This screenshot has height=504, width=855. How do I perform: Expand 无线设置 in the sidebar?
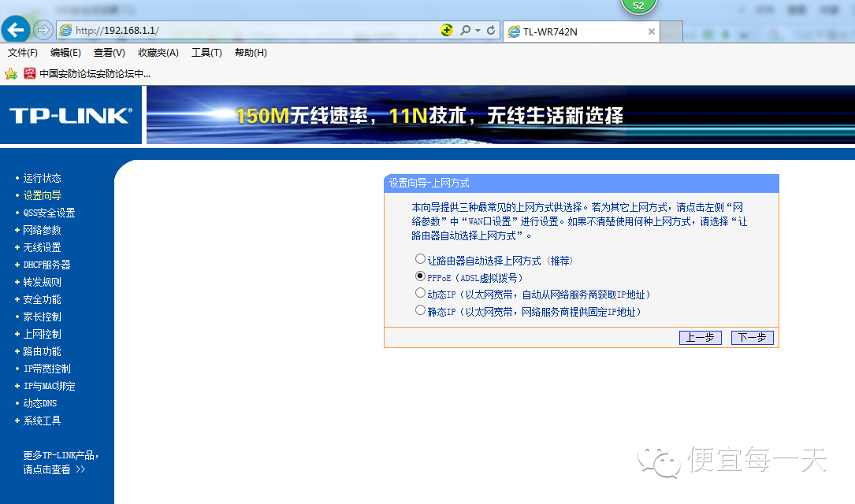tap(42, 248)
